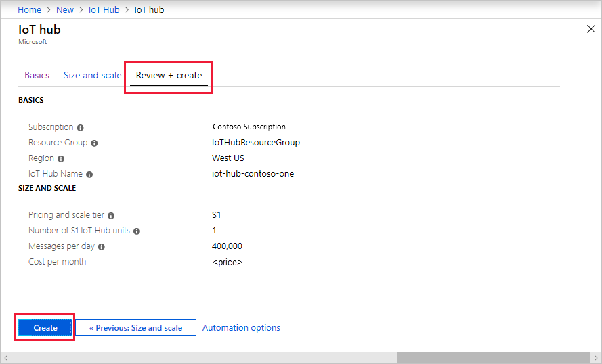The width and height of the screenshot is (602, 364).
Task: Click the 'Region' field label
Action: click(x=41, y=158)
